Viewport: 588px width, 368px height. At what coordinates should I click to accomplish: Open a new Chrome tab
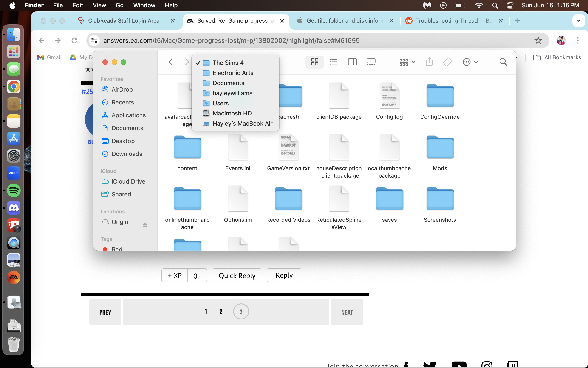click(517, 21)
